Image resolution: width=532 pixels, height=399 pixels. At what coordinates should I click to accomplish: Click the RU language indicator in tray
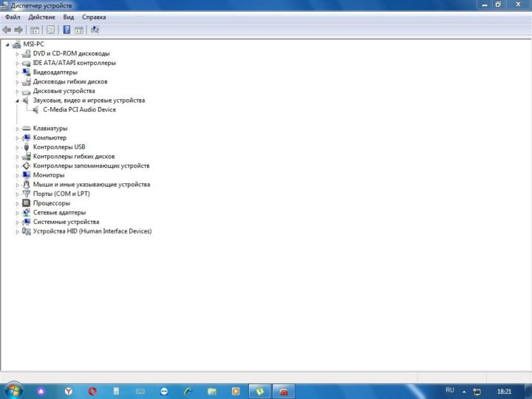coord(450,390)
